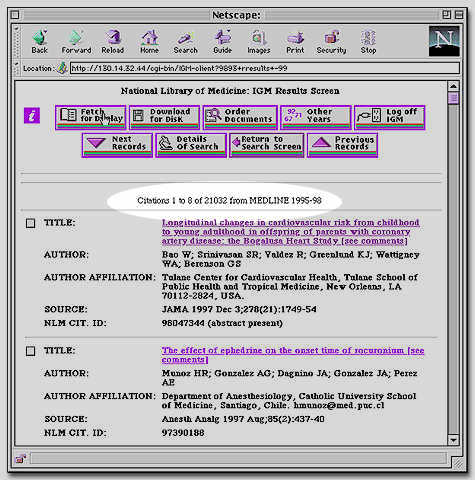Click the page scrollbar up arrow
The width and height of the screenshot is (475, 480).
tap(453, 86)
